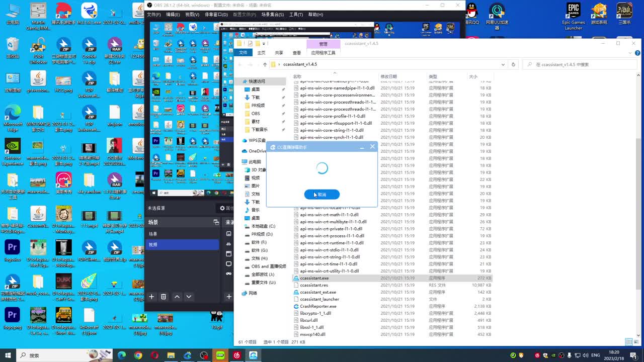Go up one folder level in Explorer

tap(265, 64)
